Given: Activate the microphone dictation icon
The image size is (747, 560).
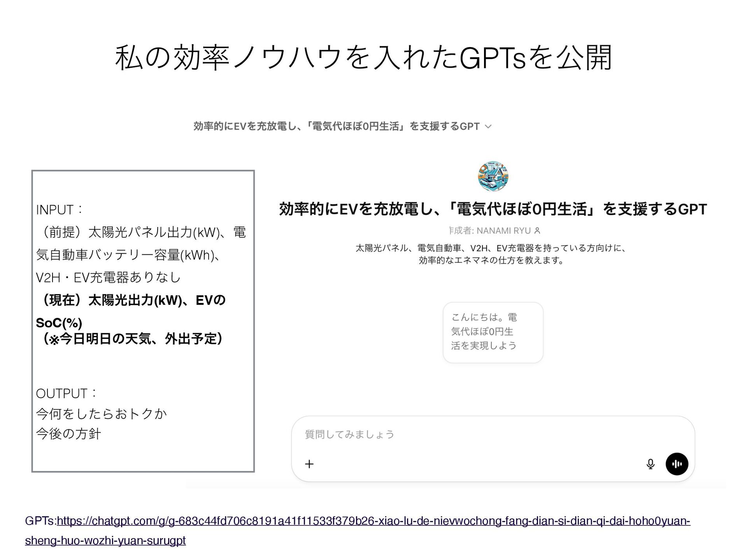Looking at the screenshot, I should 650,464.
